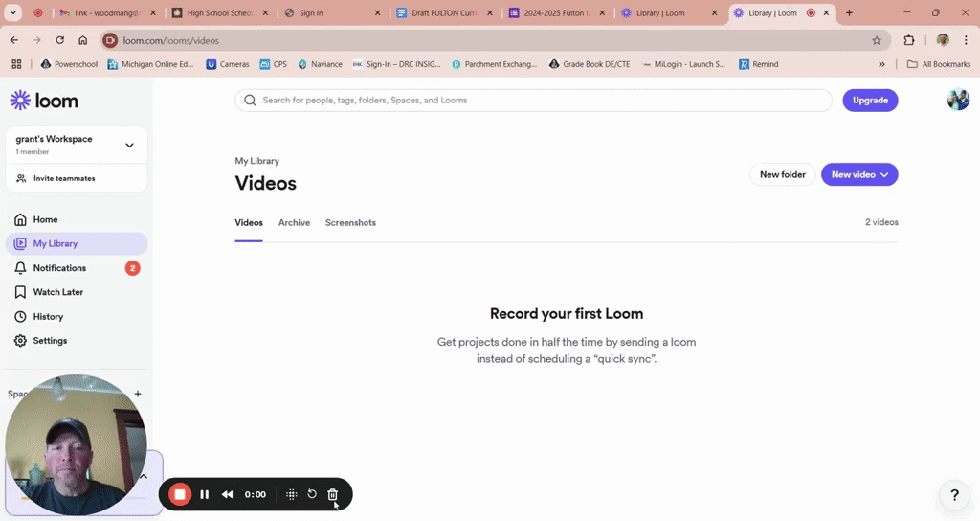Close the Sign in tab
980x521 pixels.
click(x=377, y=12)
